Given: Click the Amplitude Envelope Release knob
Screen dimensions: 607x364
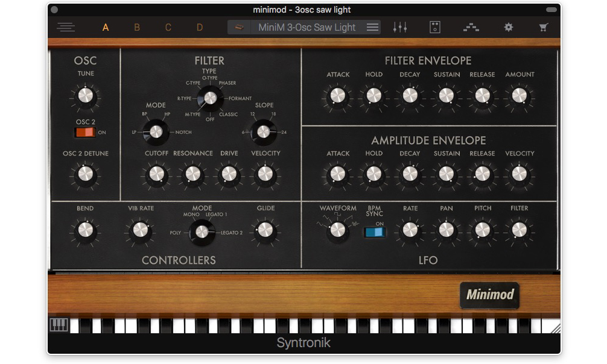Looking at the screenshot, I should (x=482, y=174).
